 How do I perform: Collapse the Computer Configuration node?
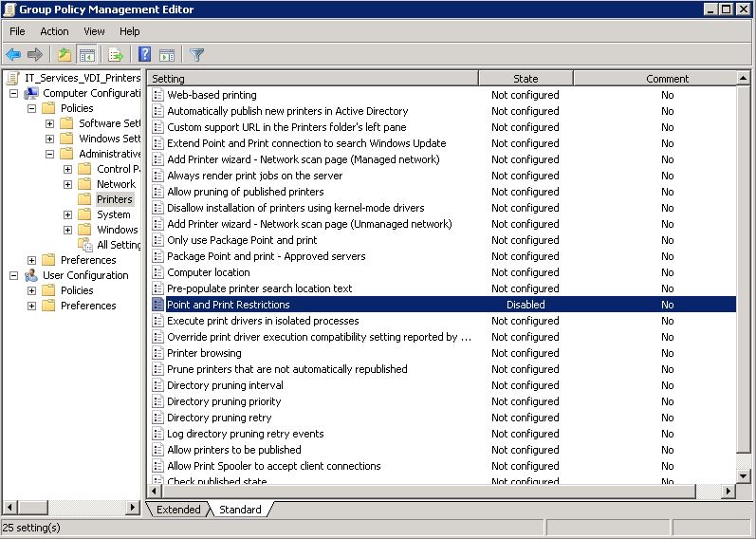tap(14, 93)
